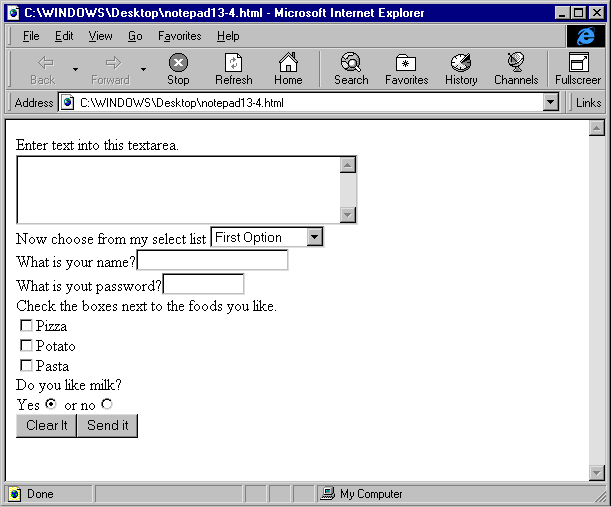This screenshot has width=611, height=507.
Task: Open the History toolbar icon
Action: [461, 62]
